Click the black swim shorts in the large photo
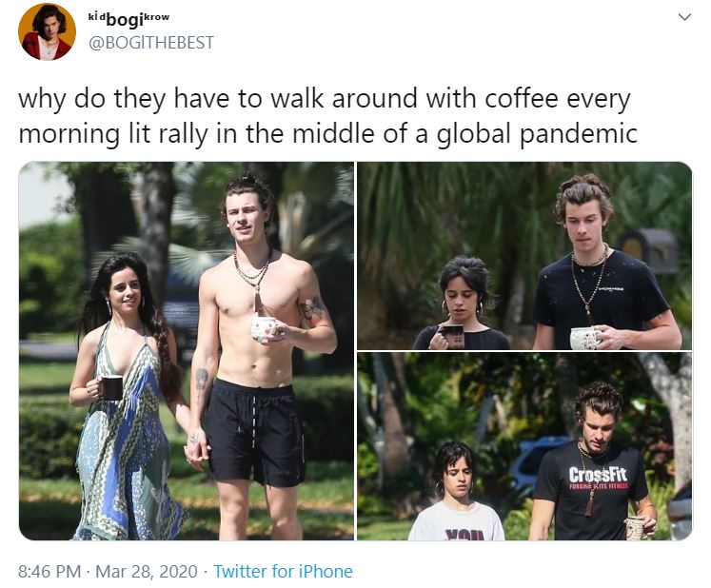This screenshot has width=711, height=588. coord(254,433)
